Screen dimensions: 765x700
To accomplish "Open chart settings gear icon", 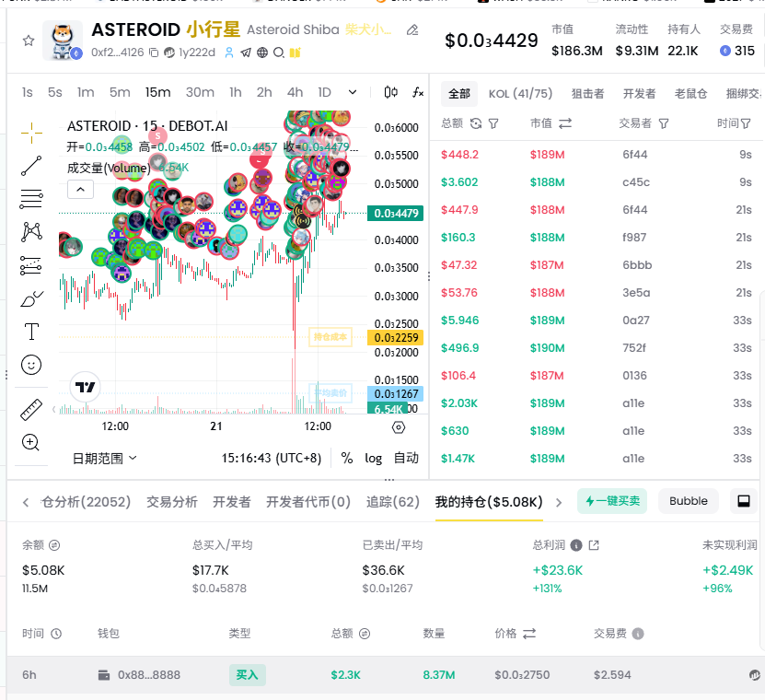I will (399, 427).
